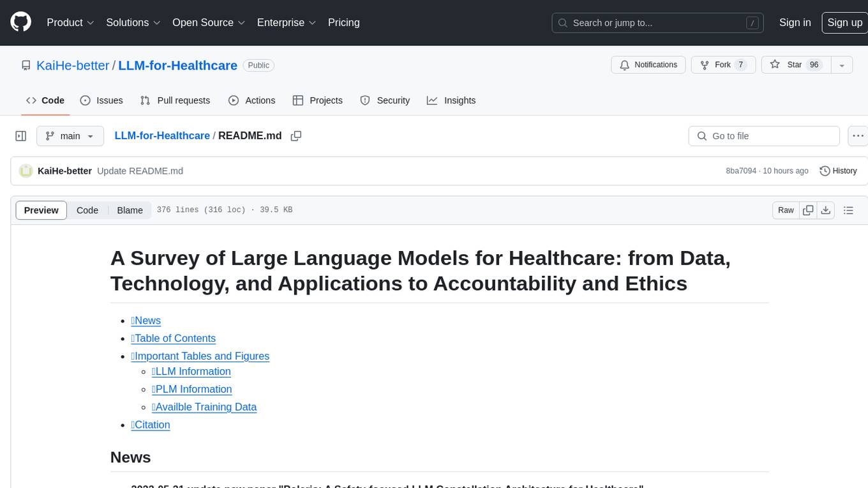
Task: Download the raw file
Action: (825, 210)
